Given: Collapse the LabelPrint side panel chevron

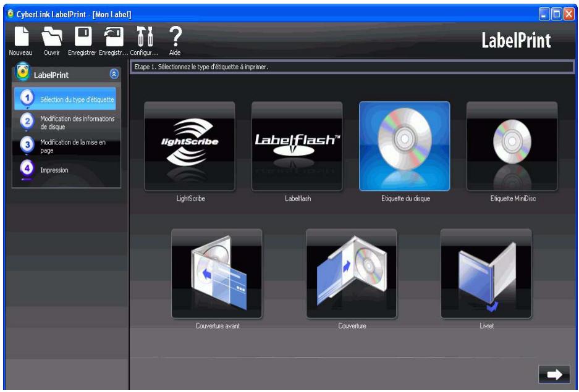Looking at the screenshot, I should pos(114,74).
